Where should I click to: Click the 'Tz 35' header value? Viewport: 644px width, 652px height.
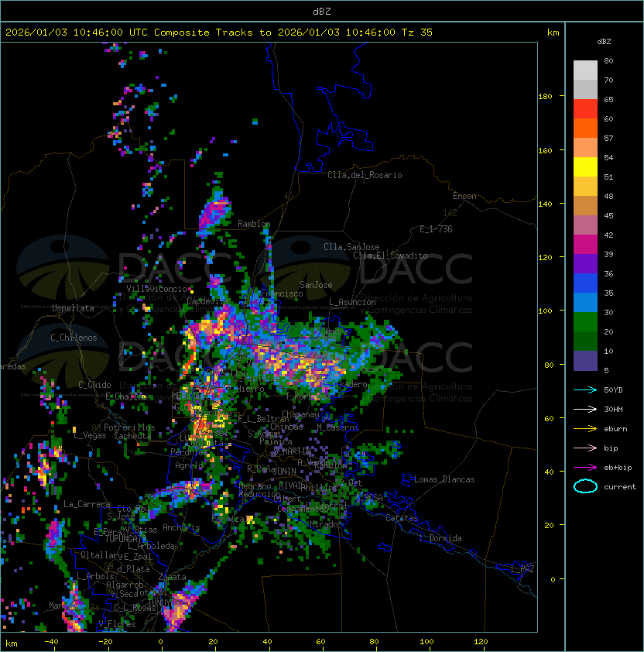tap(417, 33)
